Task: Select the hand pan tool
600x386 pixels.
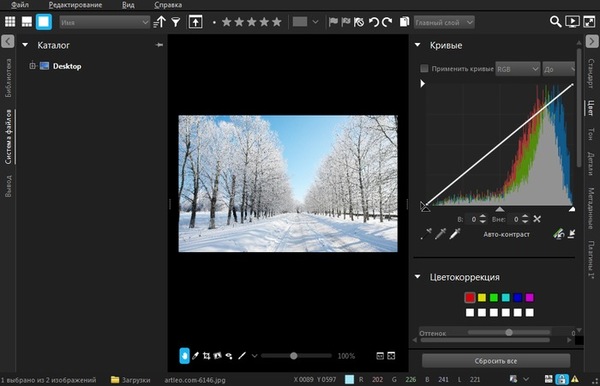Action: click(x=184, y=356)
